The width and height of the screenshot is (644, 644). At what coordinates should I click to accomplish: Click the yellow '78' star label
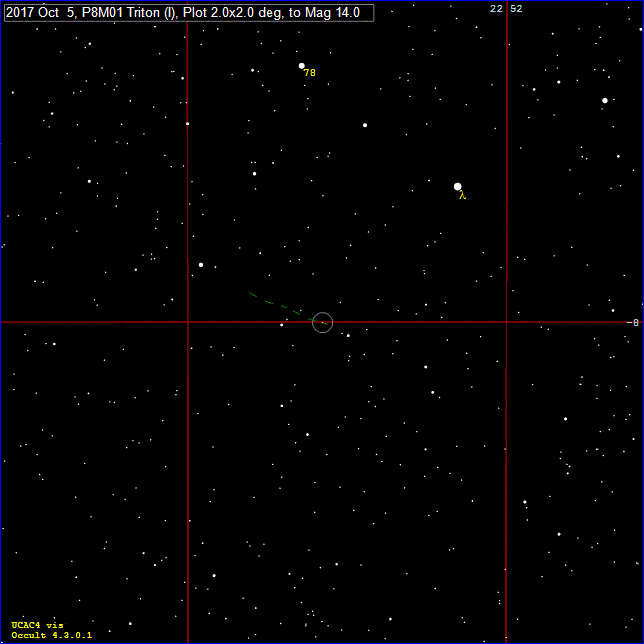coord(310,73)
